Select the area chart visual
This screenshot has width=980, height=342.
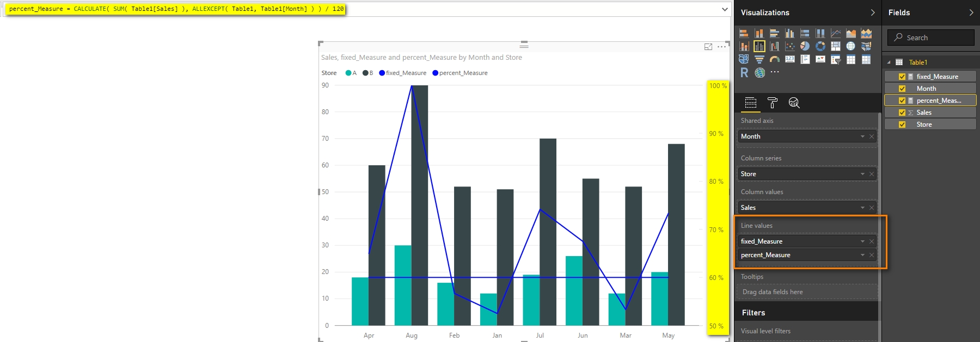[850, 33]
